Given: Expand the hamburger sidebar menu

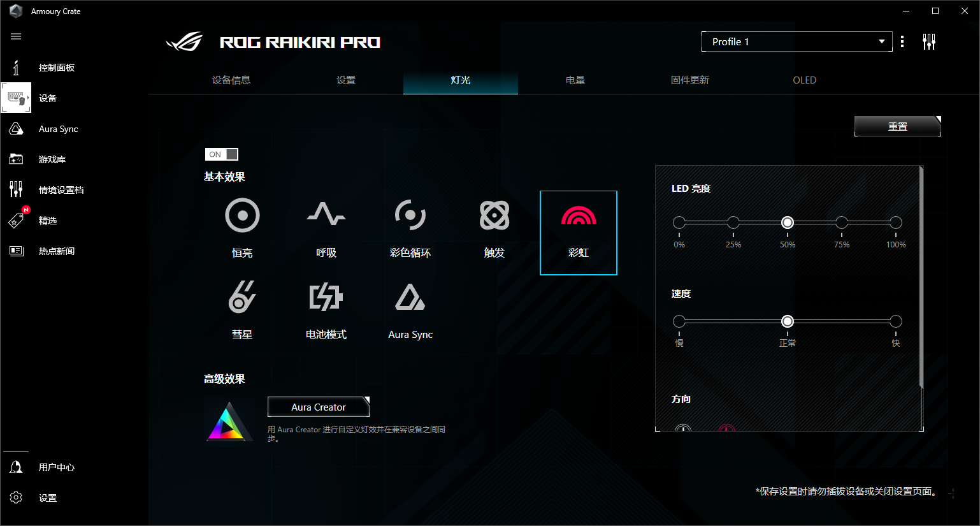Looking at the screenshot, I should (x=16, y=36).
